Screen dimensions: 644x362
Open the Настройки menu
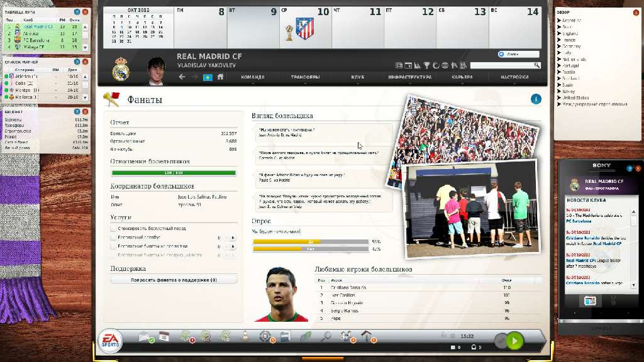click(514, 77)
